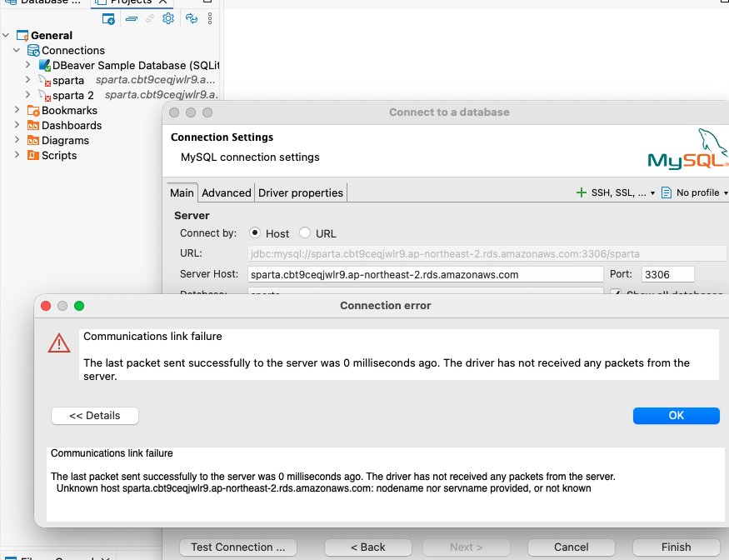
Task: Collapse the Connections tree node
Action: point(17,50)
